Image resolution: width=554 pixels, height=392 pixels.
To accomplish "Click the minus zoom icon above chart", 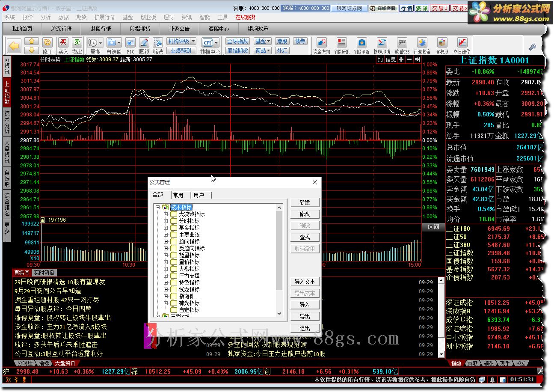I will pyautogui.click(x=409, y=60).
